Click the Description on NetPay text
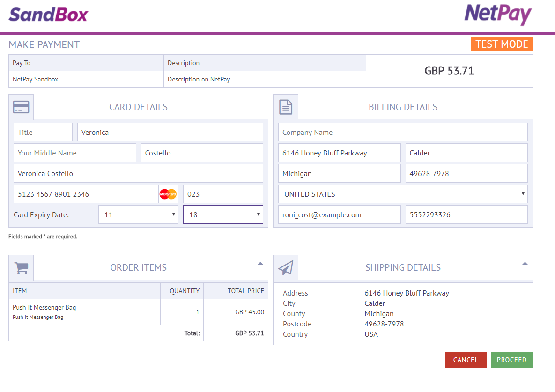 [199, 79]
